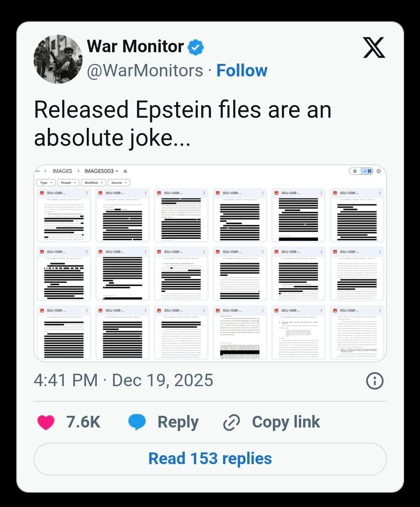The image size is (420, 507).
Task: Open a redacted DOJ-OGR document thumbnail
Action: tap(63, 218)
